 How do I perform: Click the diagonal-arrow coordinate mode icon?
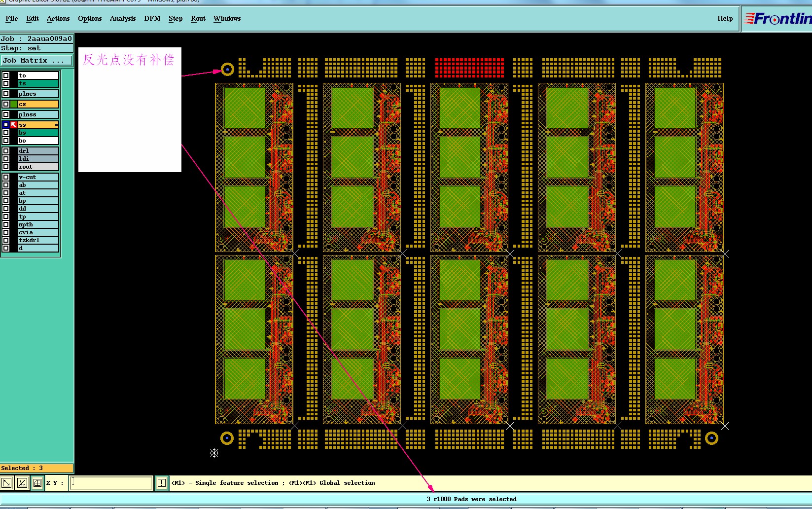click(6, 483)
